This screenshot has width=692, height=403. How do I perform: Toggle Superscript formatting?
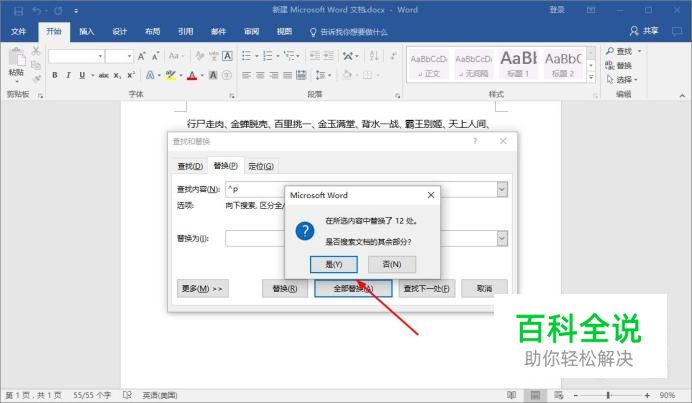click(131, 75)
